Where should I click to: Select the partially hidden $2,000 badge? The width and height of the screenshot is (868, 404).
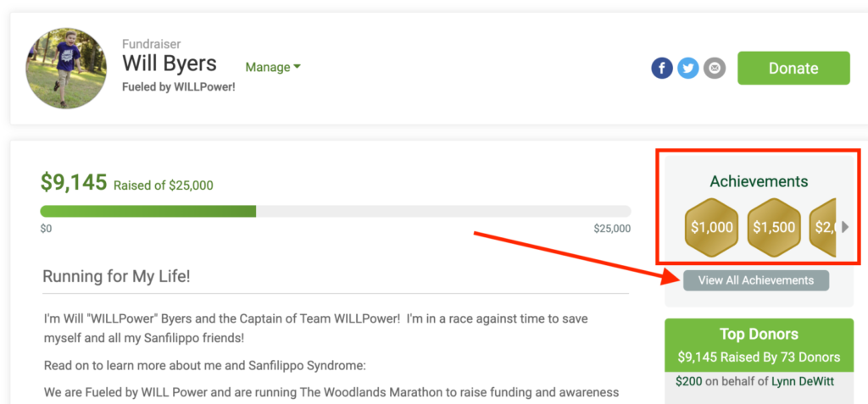(822, 227)
